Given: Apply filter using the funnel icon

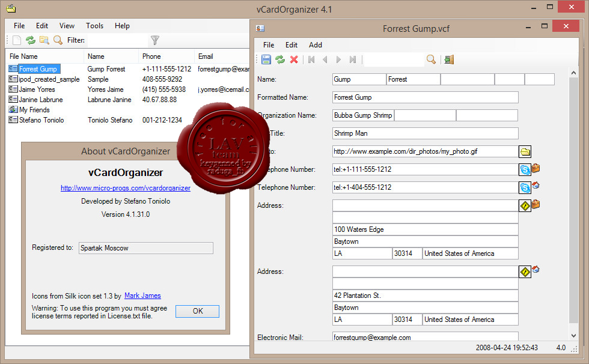Looking at the screenshot, I should pyautogui.click(x=155, y=40).
